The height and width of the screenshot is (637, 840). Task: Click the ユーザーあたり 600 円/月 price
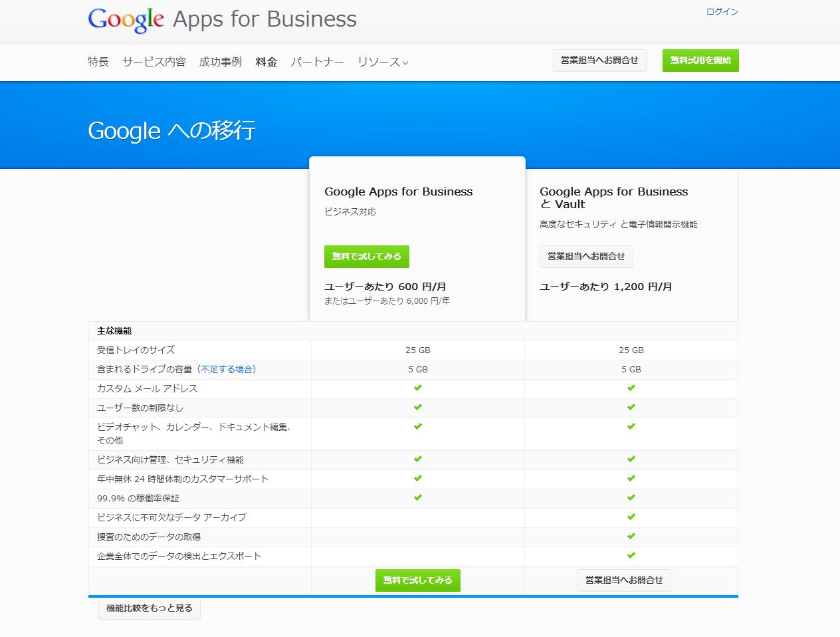(x=385, y=287)
